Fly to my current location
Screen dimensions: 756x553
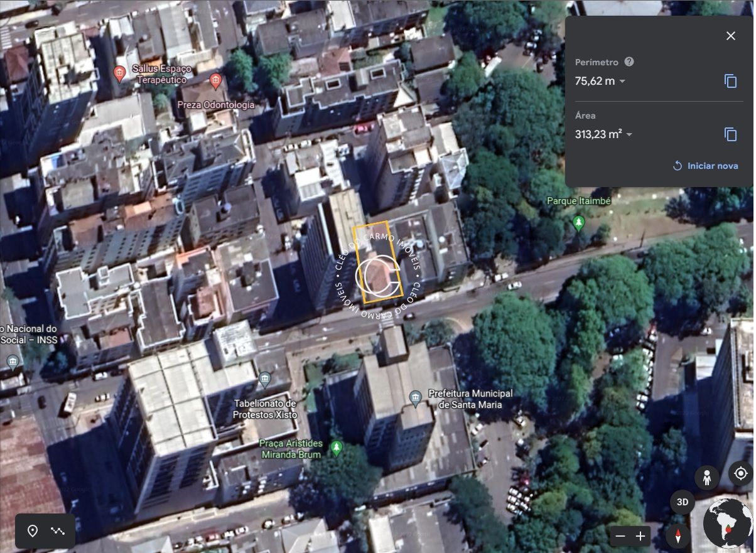click(740, 473)
